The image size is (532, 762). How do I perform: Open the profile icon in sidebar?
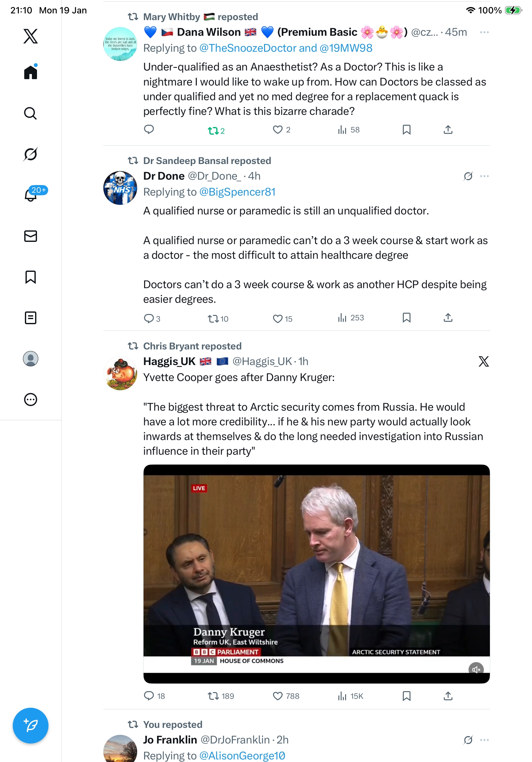point(30,359)
